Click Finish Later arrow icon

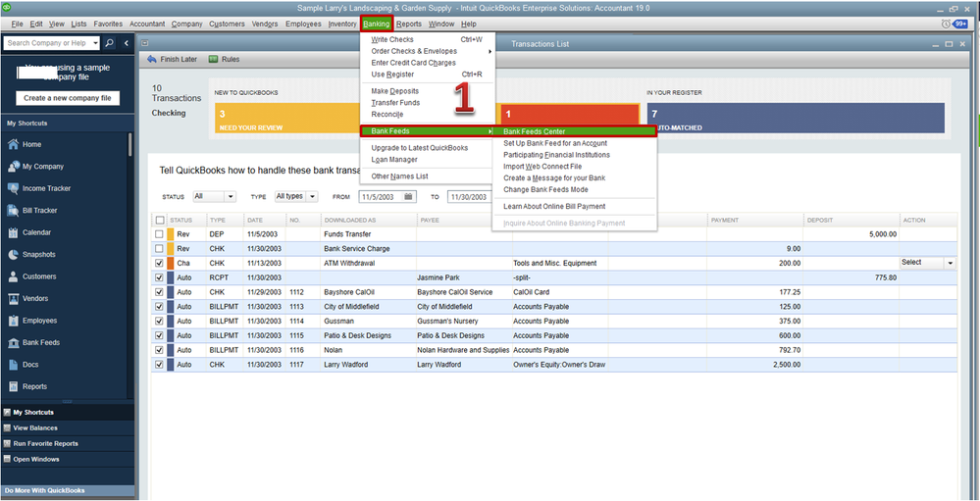(152, 60)
